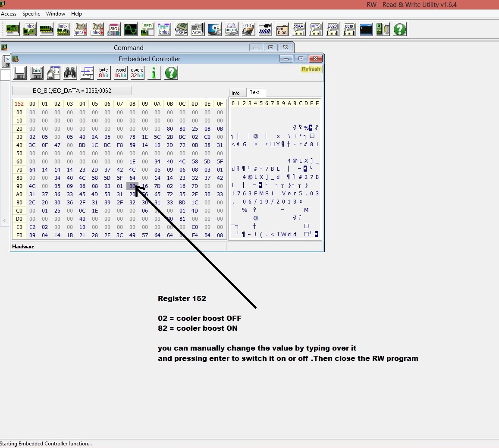This screenshot has height=448, width=499.
Task: Open the SMBus device tool
Action: coord(164,29)
